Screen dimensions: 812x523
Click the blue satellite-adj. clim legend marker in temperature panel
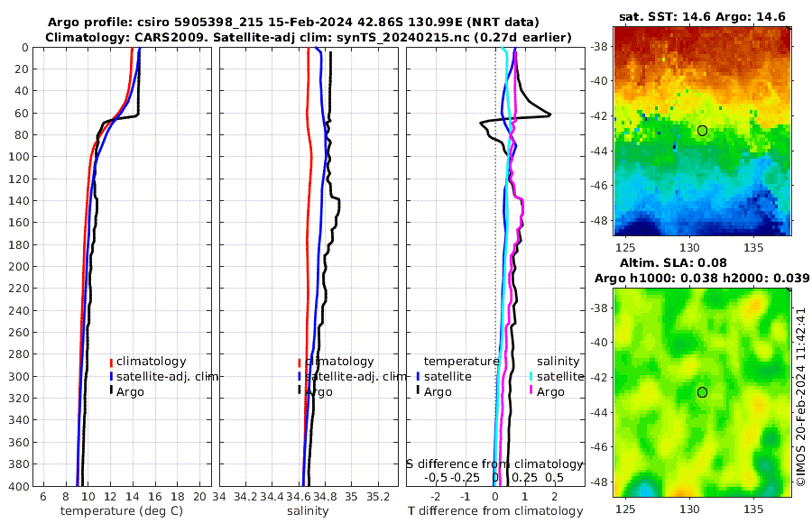(x=111, y=376)
